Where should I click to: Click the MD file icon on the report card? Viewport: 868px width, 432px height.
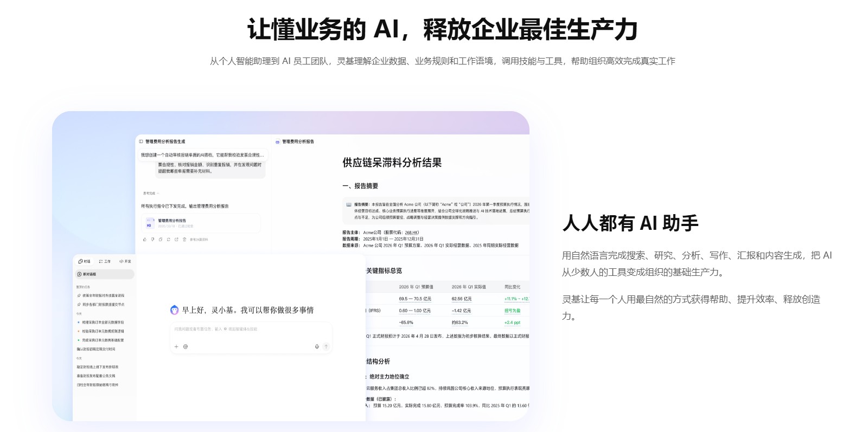(x=150, y=223)
